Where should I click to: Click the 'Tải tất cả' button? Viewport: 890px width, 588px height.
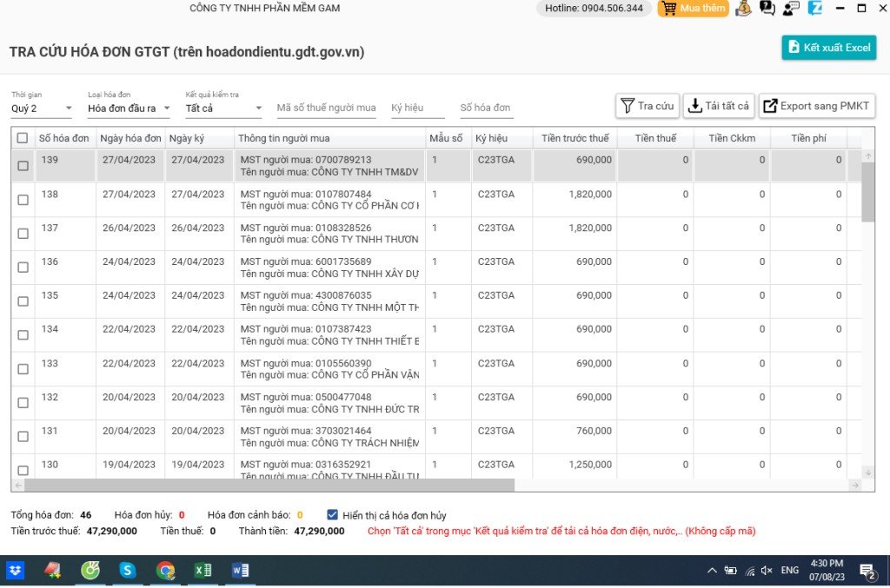pos(717,105)
